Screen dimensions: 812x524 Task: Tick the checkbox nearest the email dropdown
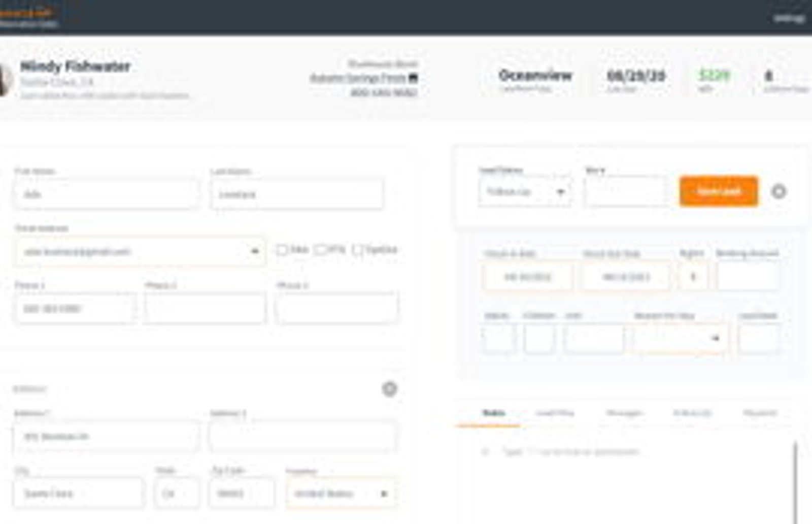282,250
